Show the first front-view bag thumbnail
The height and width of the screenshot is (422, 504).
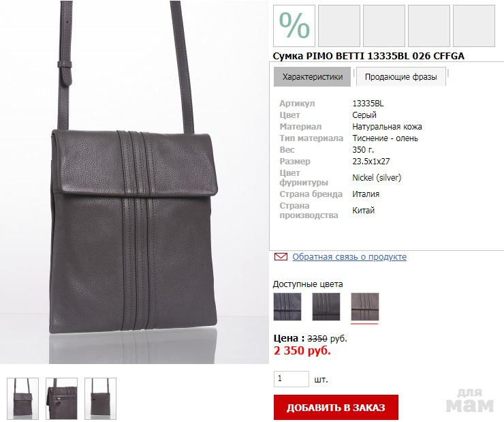tap(23, 399)
